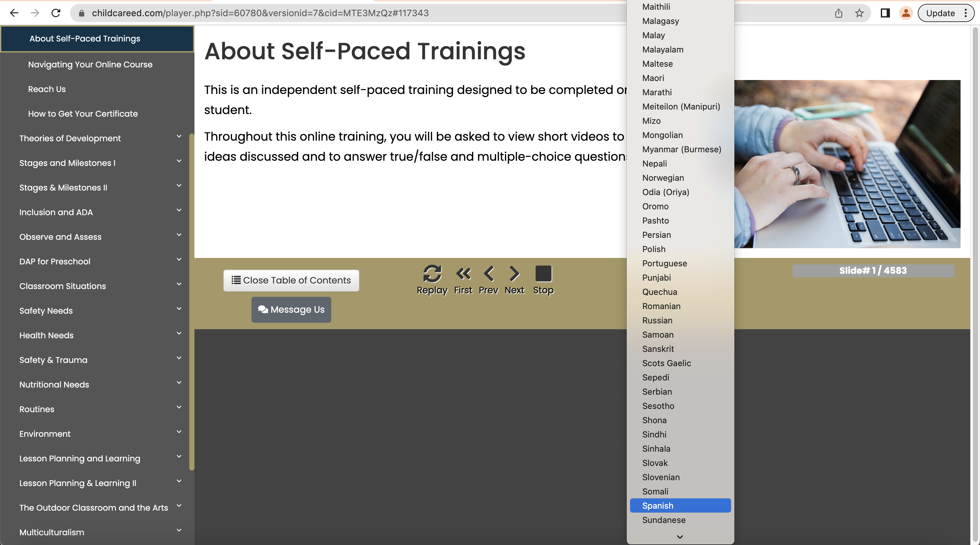Go back using the Prev arrow icon
This screenshot has width=980, height=545.
488,273
